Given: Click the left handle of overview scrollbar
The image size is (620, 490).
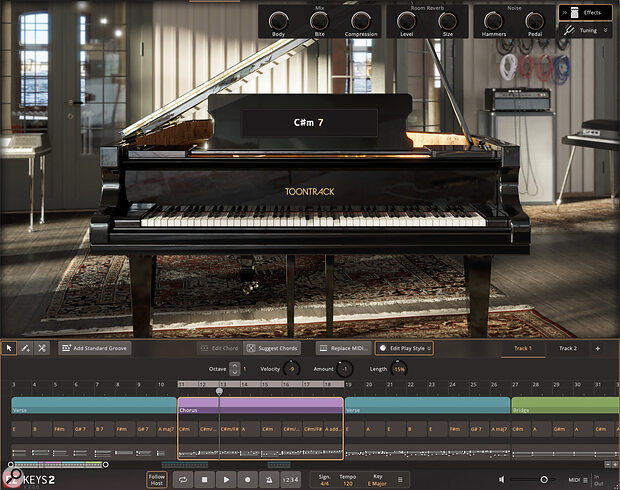Looking at the screenshot, I should coord(11,465).
